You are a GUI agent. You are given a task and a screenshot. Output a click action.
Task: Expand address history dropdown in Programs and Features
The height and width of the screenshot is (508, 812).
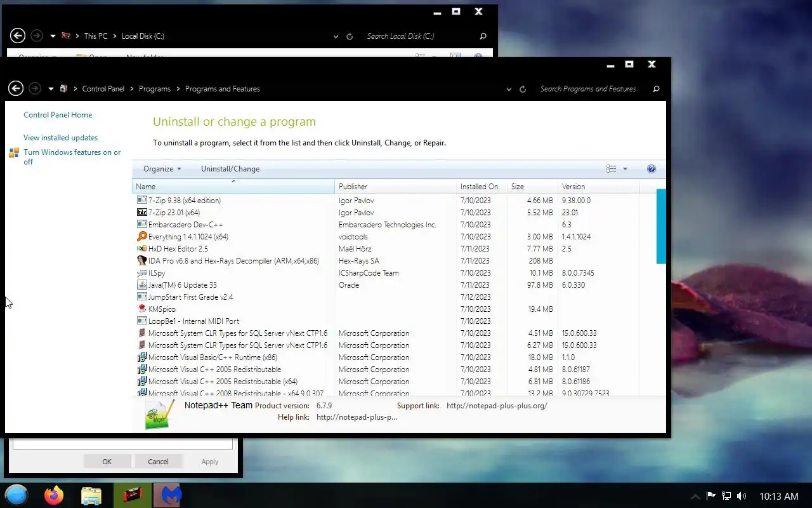tap(509, 90)
